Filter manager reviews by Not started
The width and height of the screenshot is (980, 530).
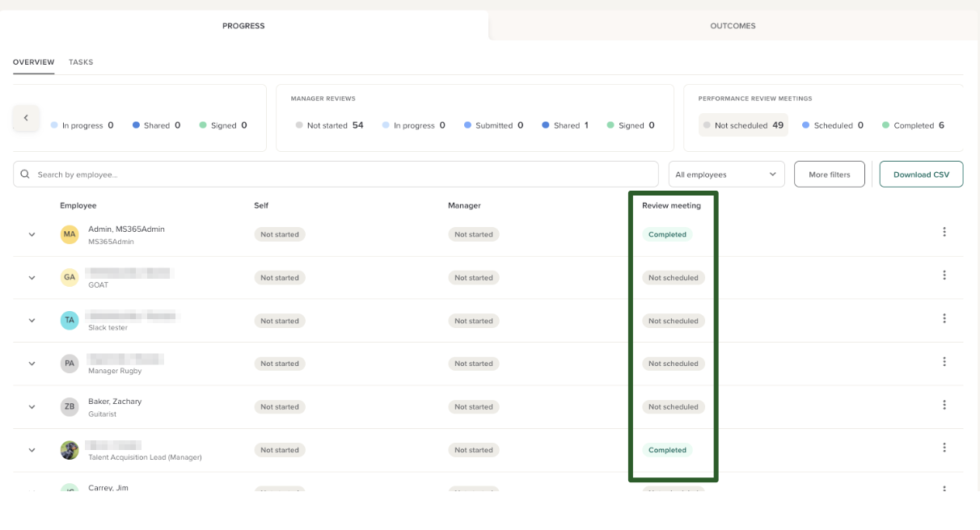(x=329, y=125)
